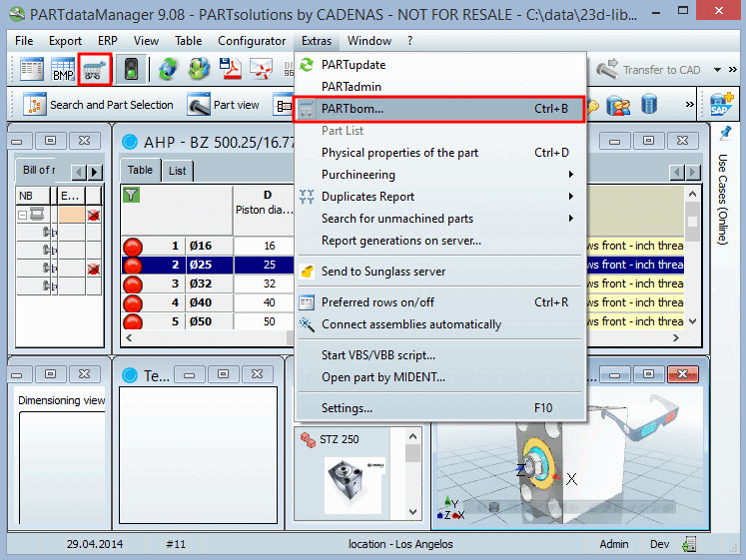Image resolution: width=746 pixels, height=560 pixels.
Task: Select the STZ 250 part thumbnail
Action: tap(354, 485)
